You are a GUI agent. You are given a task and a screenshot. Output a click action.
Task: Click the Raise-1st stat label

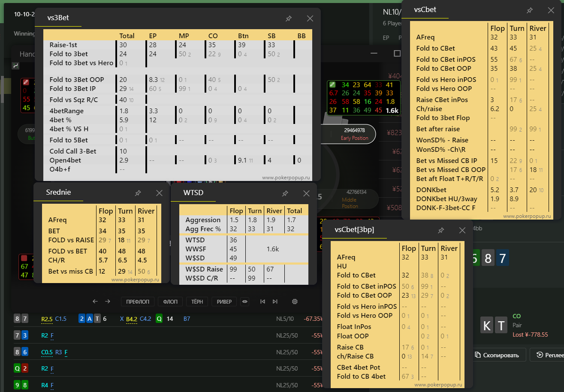point(63,45)
